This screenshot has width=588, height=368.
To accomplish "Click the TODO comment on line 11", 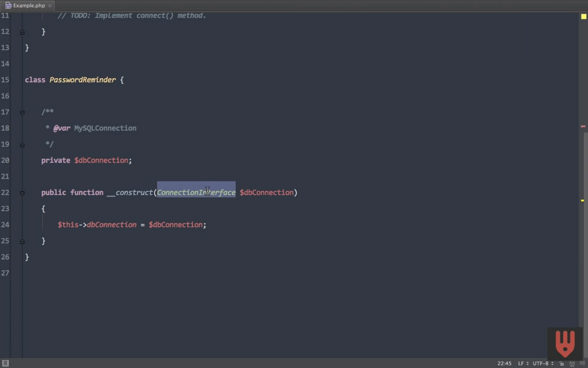I will pyautogui.click(x=132, y=15).
